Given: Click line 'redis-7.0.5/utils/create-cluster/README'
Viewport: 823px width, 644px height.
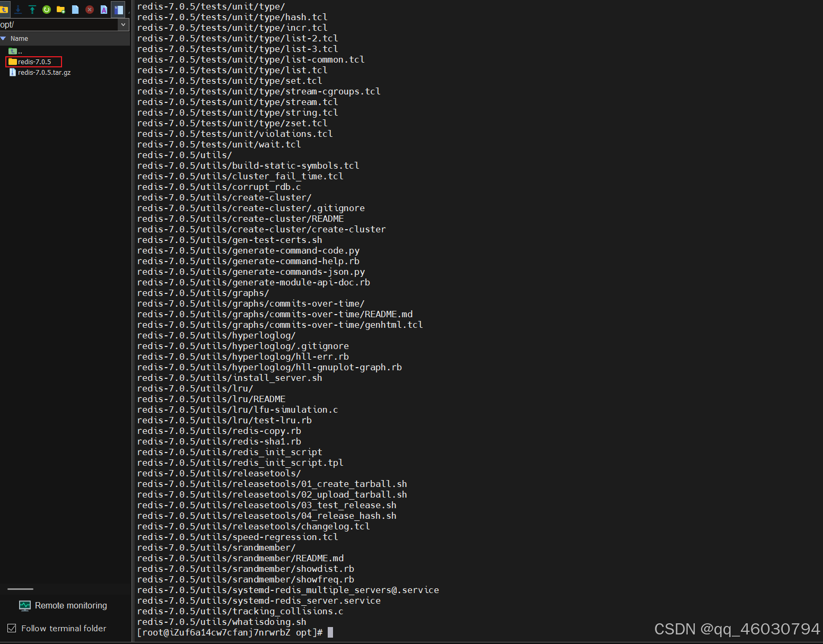Looking at the screenshot, I should 240,219.
